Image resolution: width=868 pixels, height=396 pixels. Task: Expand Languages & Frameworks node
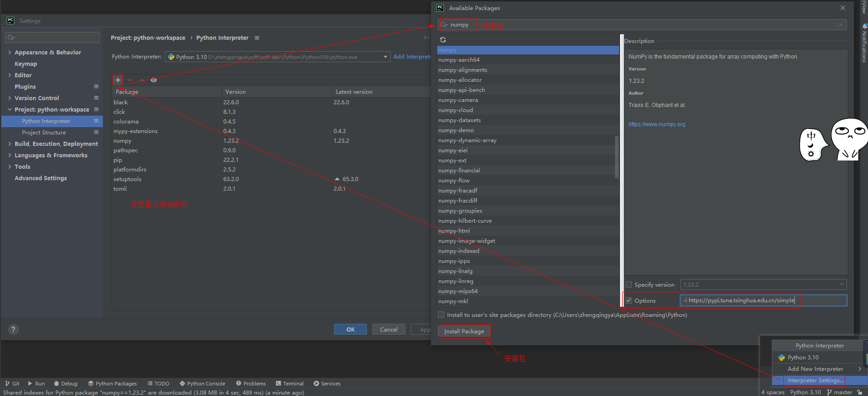point(10,155)
